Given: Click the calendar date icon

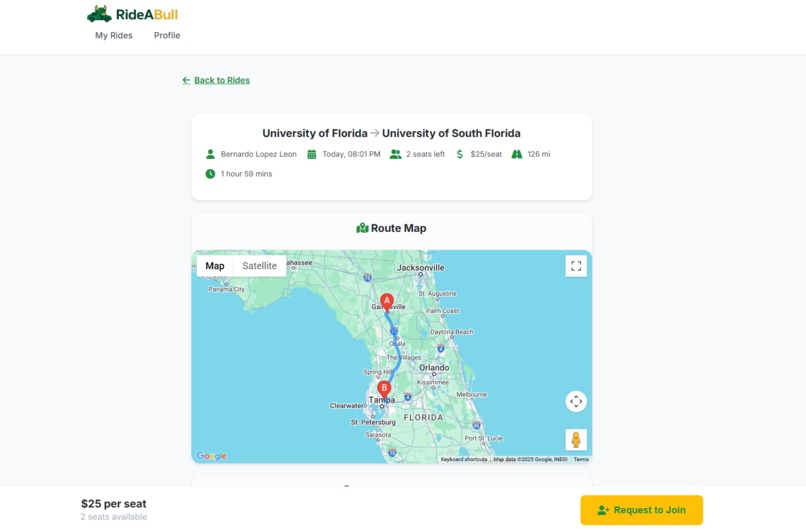Looking at the screenshot, I should (312, 154).
